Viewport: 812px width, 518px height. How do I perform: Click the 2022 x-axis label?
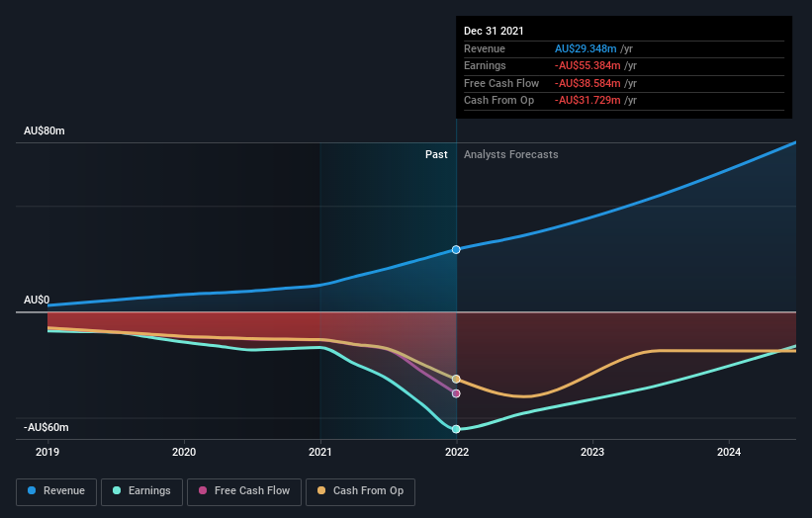pos(457,452)
